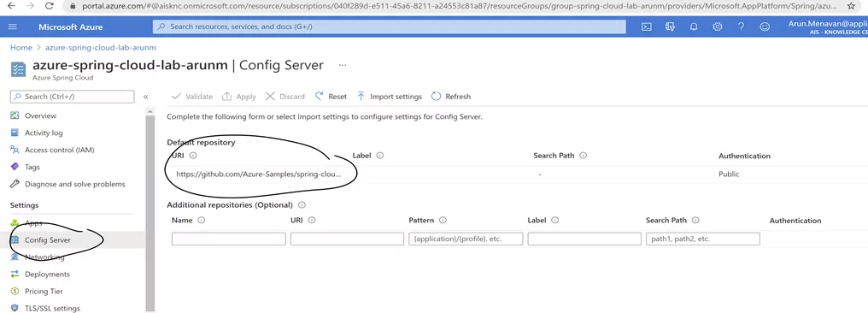Screen dimensions: 868x313
Task: Open Pricing Tier under Settings
Action: pos(44,292)
